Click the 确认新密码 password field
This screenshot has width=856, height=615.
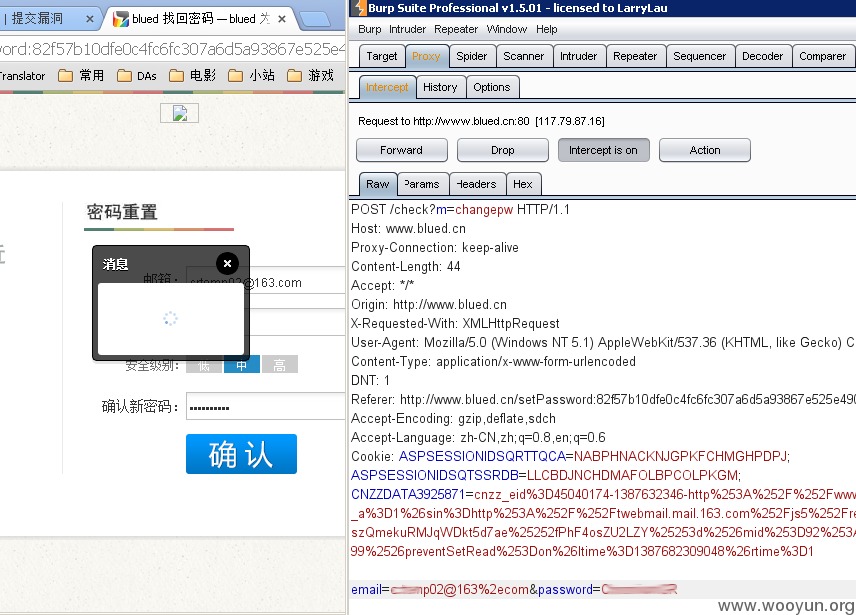(266, 407)
